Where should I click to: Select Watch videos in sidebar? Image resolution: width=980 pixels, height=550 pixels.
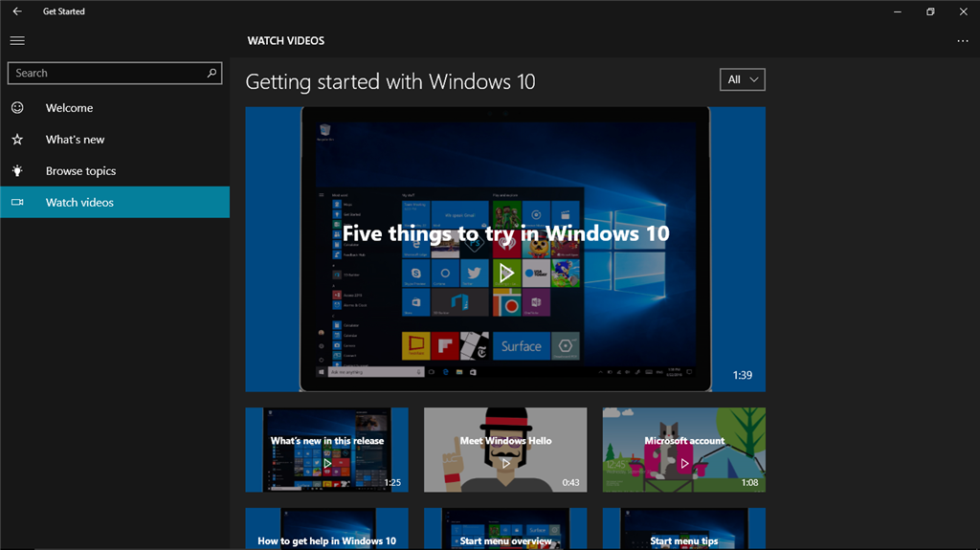(x=115, y=202)
